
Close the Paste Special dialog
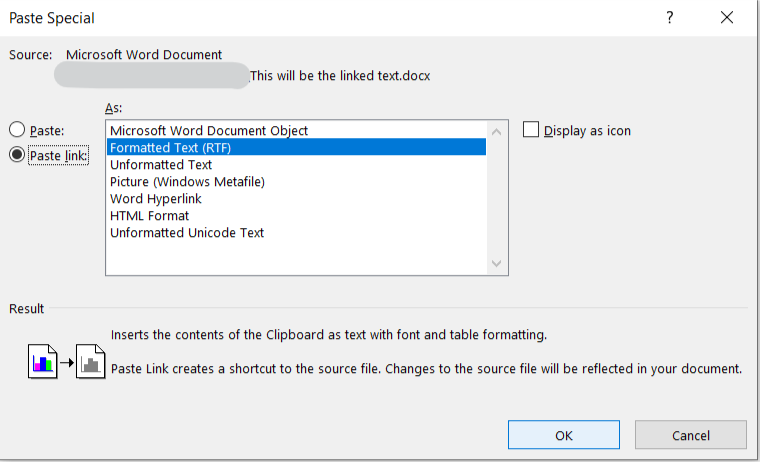726,18
